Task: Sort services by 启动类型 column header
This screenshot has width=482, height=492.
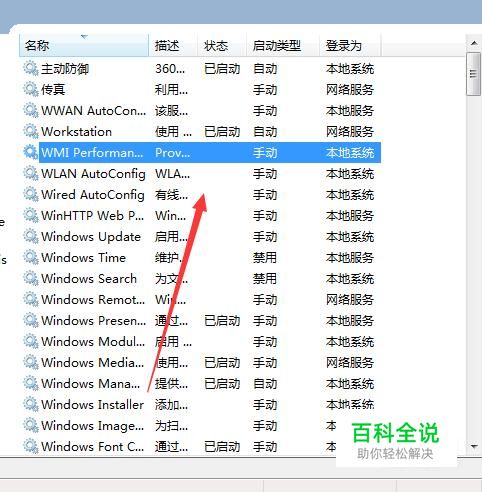Action: pos(283,45)
